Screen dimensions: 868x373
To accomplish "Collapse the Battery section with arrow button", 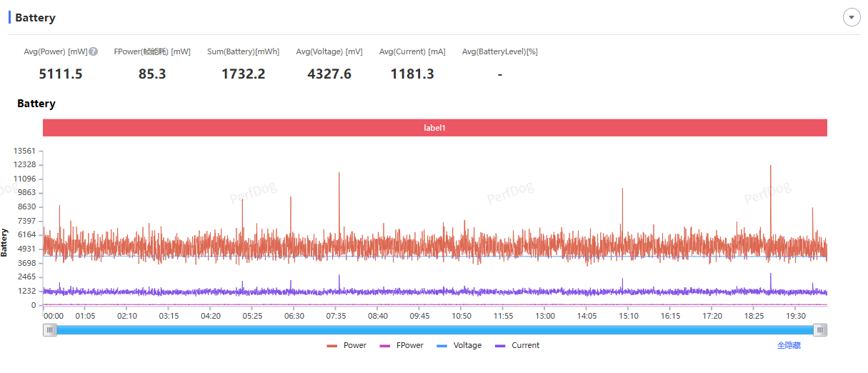I will point(852,17).
